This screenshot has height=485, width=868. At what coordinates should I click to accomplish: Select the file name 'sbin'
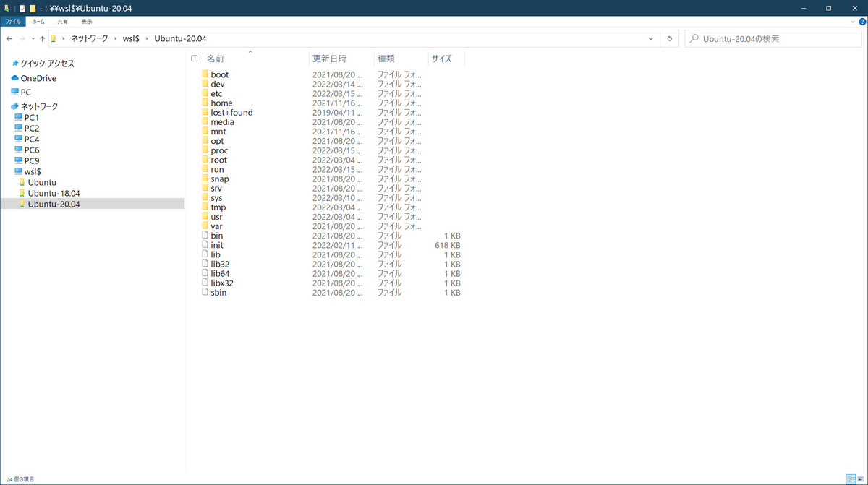pos(218,293)
